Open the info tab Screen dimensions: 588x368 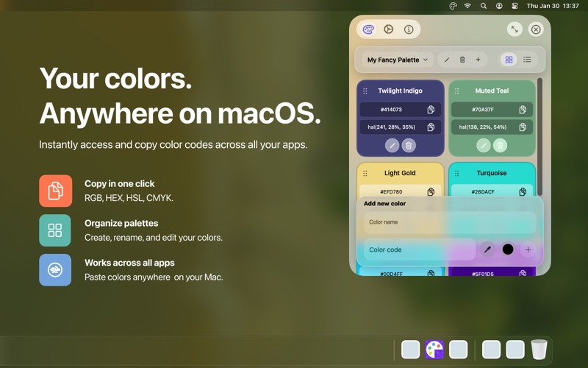(409, 29)
